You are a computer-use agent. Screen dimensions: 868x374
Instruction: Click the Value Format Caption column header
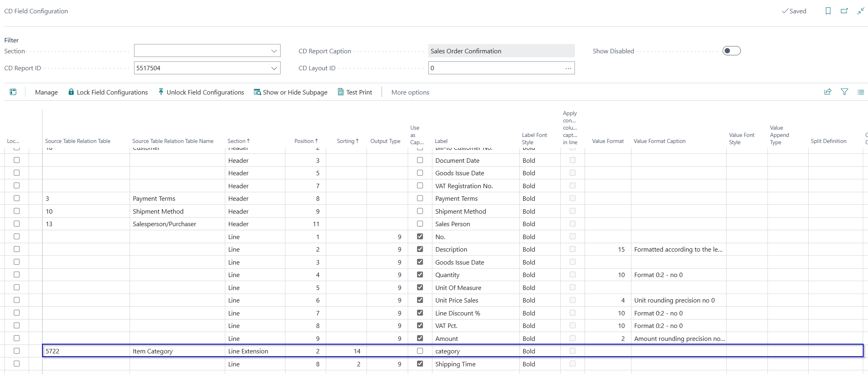tap(659, 141)
